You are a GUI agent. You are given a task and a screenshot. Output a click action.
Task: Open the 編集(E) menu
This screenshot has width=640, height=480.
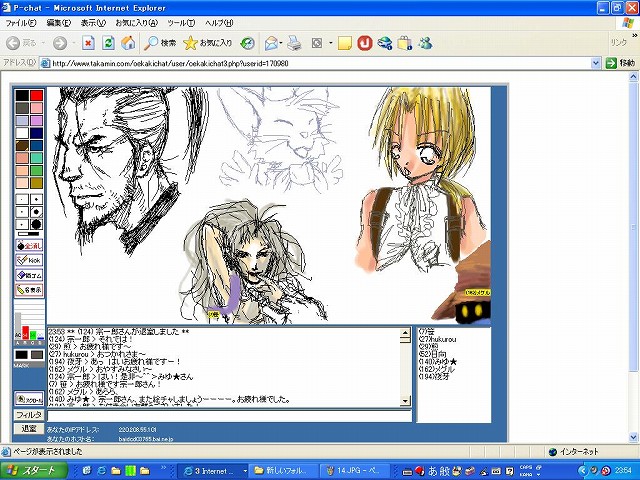58,23
